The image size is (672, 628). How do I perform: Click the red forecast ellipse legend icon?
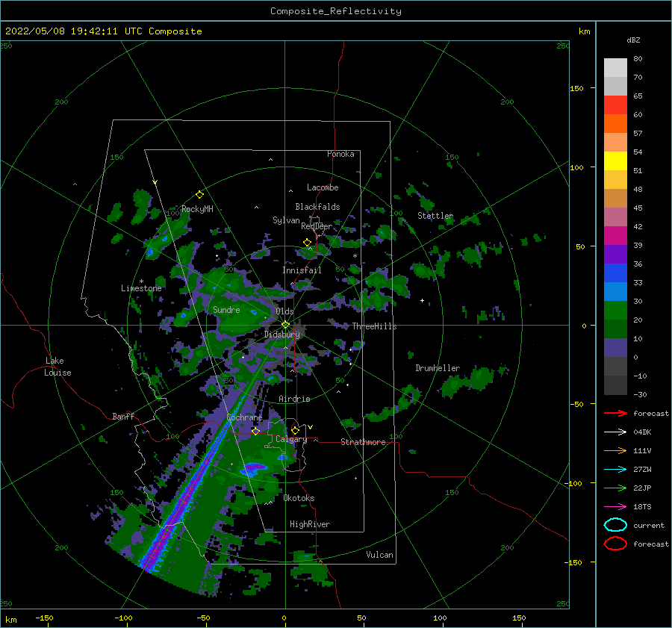[615, 544]
